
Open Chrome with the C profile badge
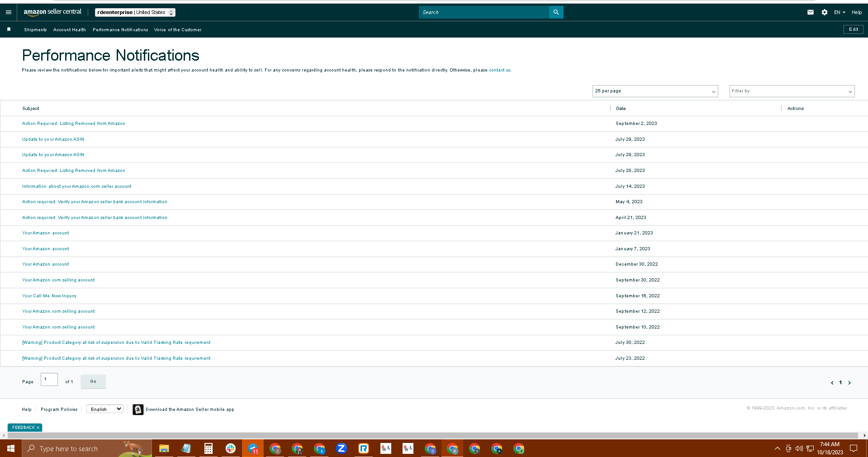pyautogui.click(x=275, y=448)
